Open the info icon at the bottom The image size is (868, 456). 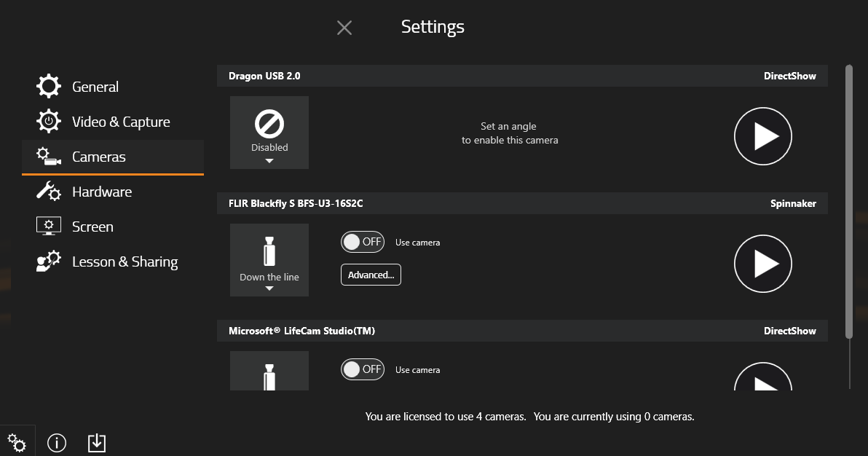(57, 443)
